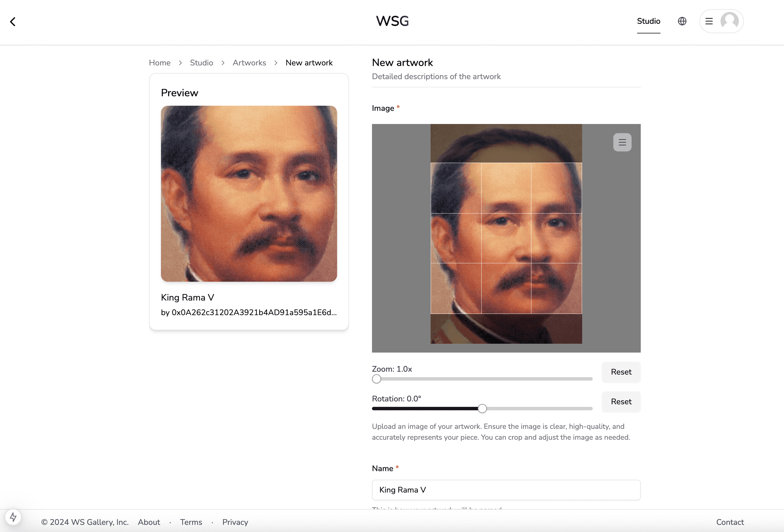The height and width of the screenshot is (532, 784).
Task: Click the back arrow icon
Action: coord(13,22)
